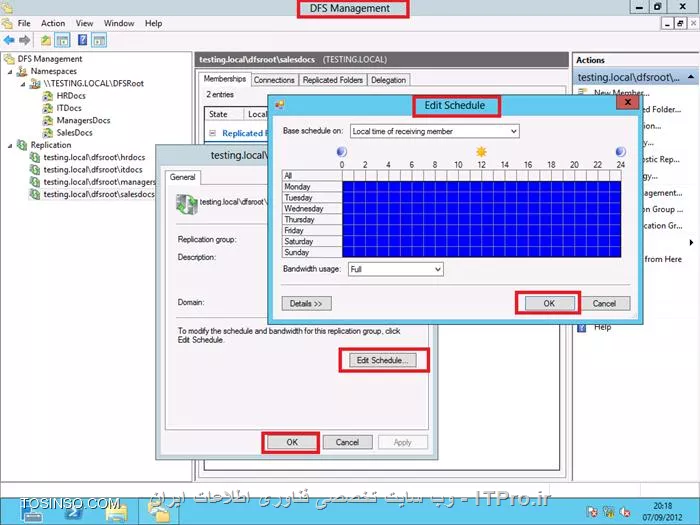The height and width of the screenshot is (525, 700).
Task: Open Server Manager from the taskbar
Action: [31, 512]
